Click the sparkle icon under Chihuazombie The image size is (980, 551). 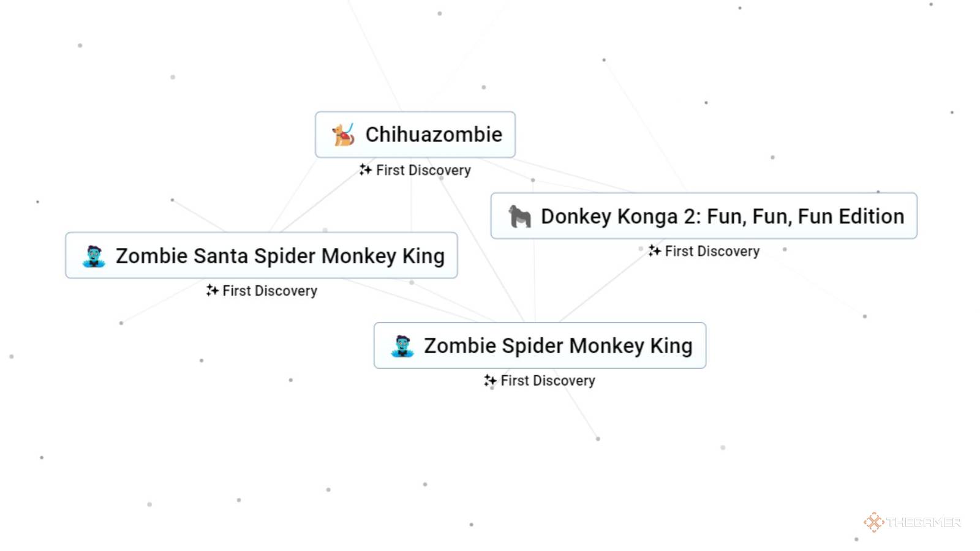click(365, 170)
